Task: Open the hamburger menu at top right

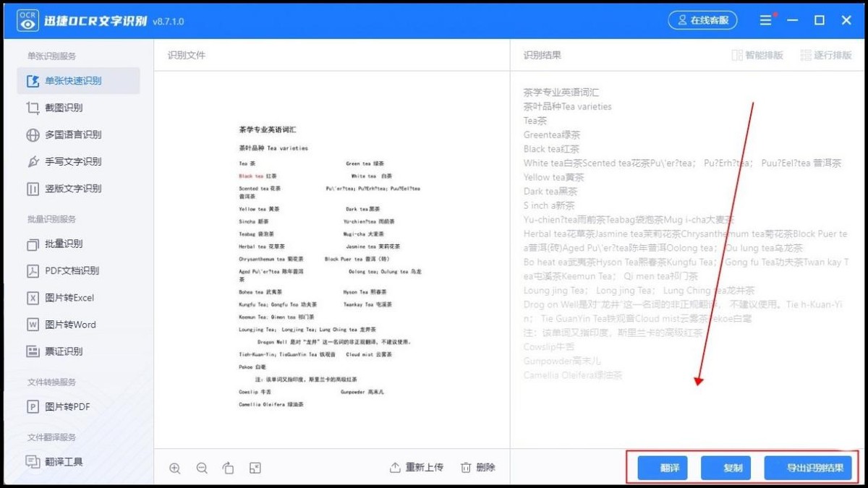Action: pos(765,20)
